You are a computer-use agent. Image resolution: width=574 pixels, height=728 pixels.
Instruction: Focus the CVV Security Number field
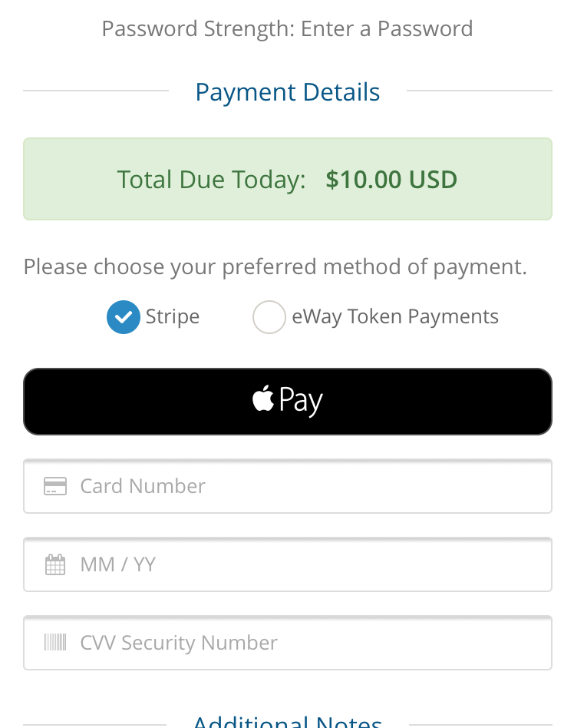click(288, 643)
